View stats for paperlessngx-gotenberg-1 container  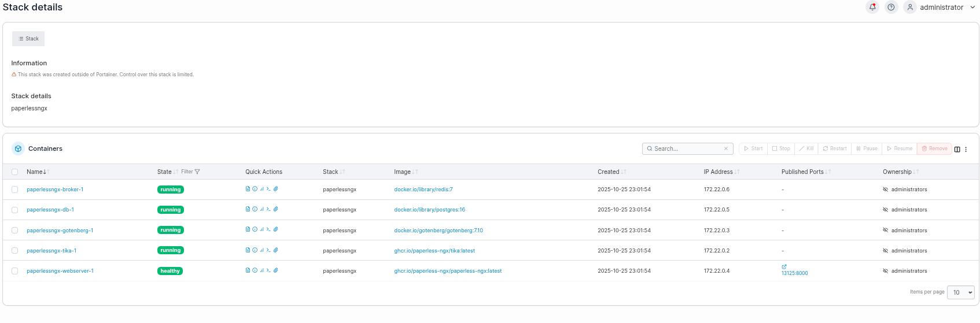coord(261,230)
